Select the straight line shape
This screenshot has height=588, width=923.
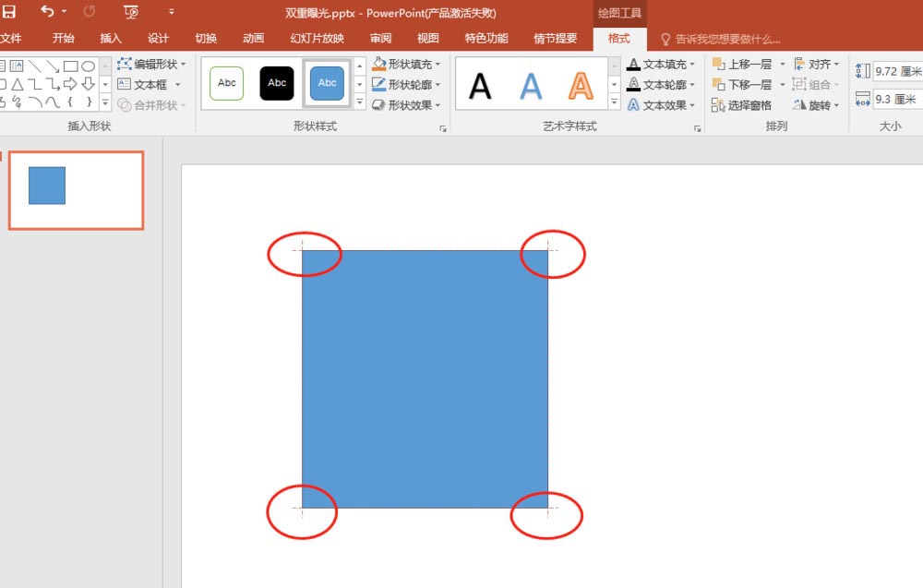tap(35, 66)
